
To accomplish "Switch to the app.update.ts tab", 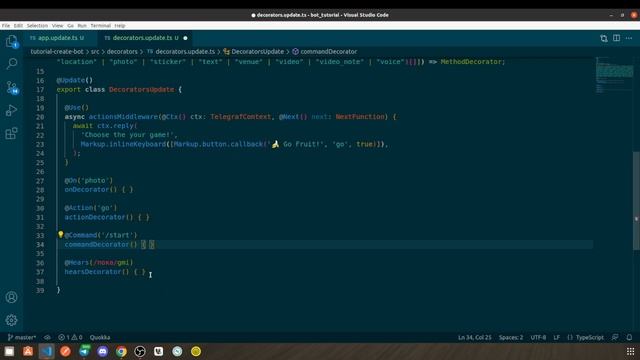I will pyautogui.click(x=57, y=38).
